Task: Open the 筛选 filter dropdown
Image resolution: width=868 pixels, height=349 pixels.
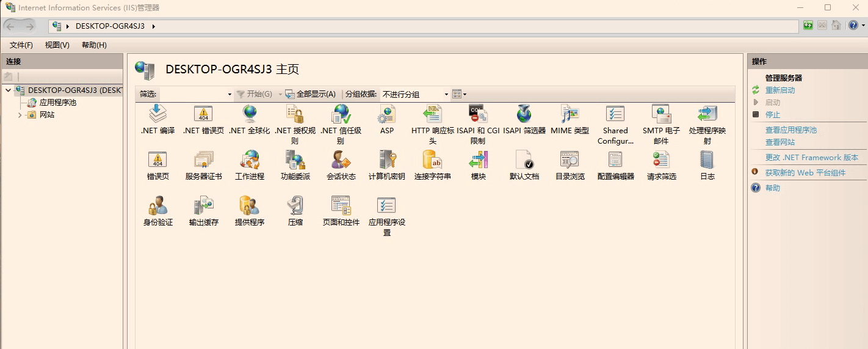Action: coord(230,94)
